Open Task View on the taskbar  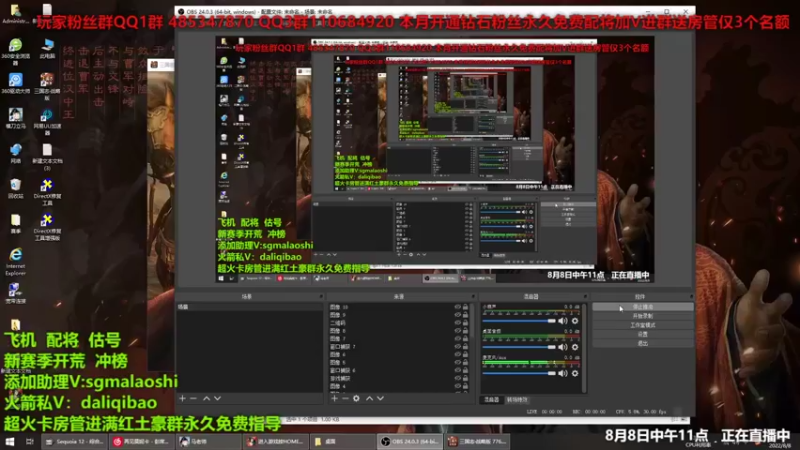pos(30,441)
